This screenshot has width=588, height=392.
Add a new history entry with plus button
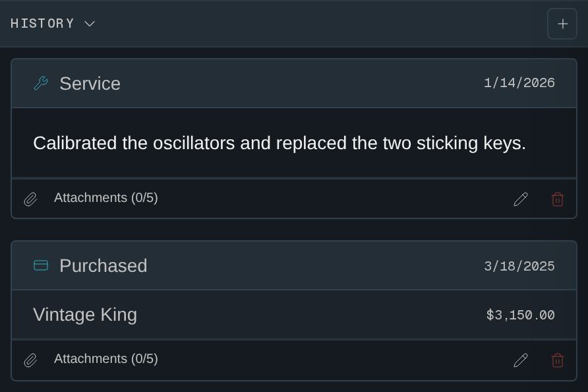[x=562, y=24]
